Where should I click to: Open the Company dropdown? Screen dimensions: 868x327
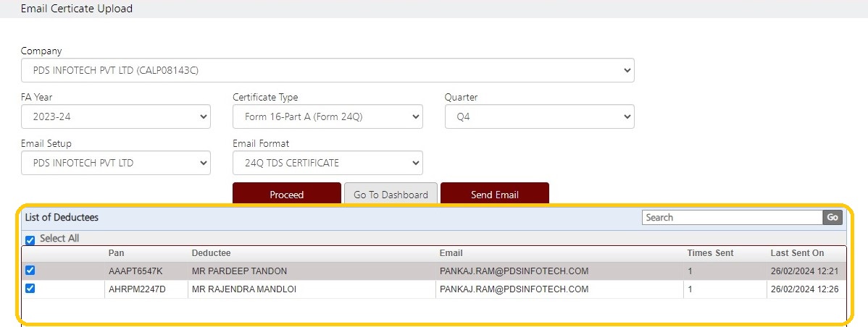pos(327,70)
